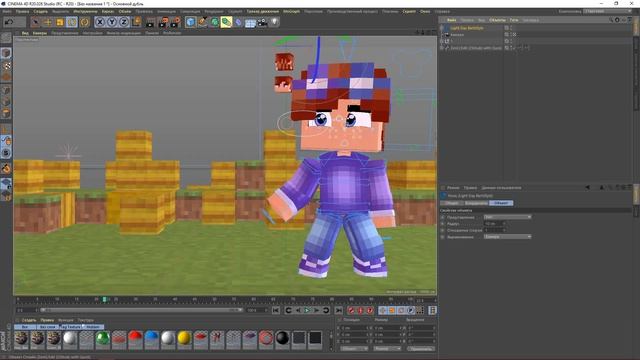The height and width of the screenshot is (360, 640).
Task: Open the material manager Создать menu
Action: 29,320
